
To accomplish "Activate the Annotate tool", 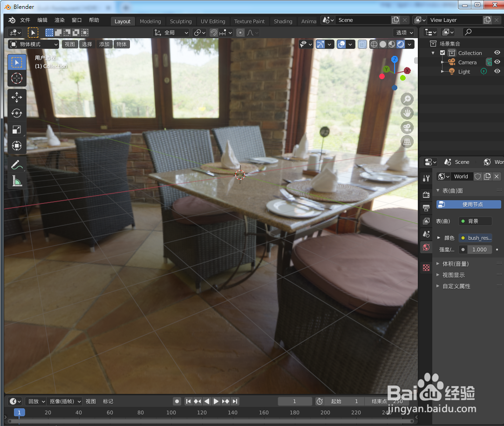I will click(x=17, y=164).
